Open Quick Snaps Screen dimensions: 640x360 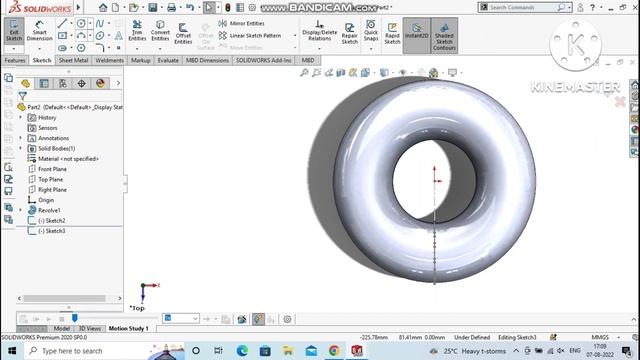(x=371, y=31)
